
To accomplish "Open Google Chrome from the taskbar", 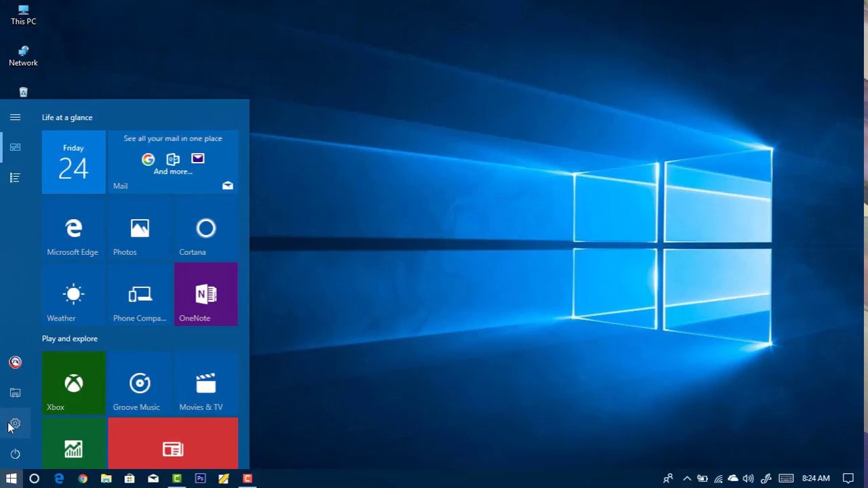I will (x=83, y=479).
